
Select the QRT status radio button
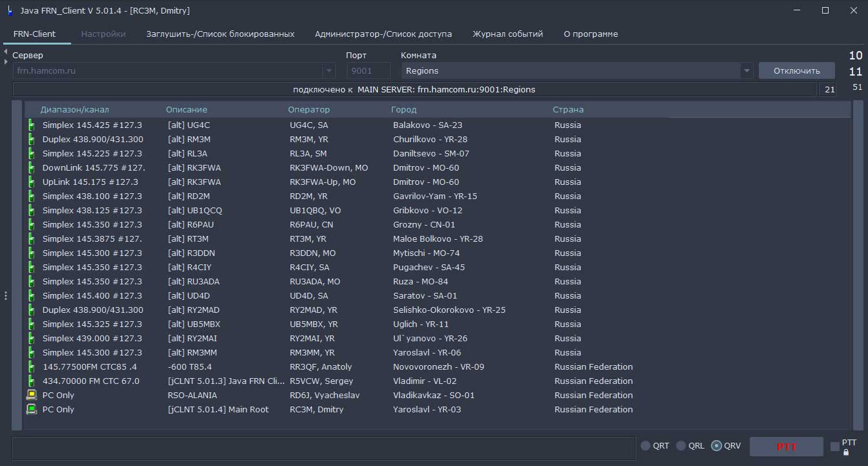click(646, 446)
